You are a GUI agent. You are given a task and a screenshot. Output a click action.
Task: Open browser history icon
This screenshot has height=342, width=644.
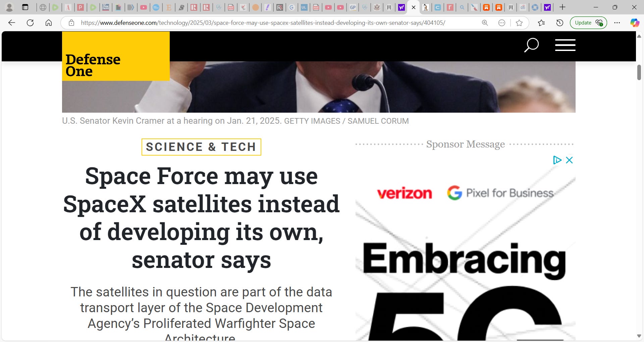(x=559, y=23)
